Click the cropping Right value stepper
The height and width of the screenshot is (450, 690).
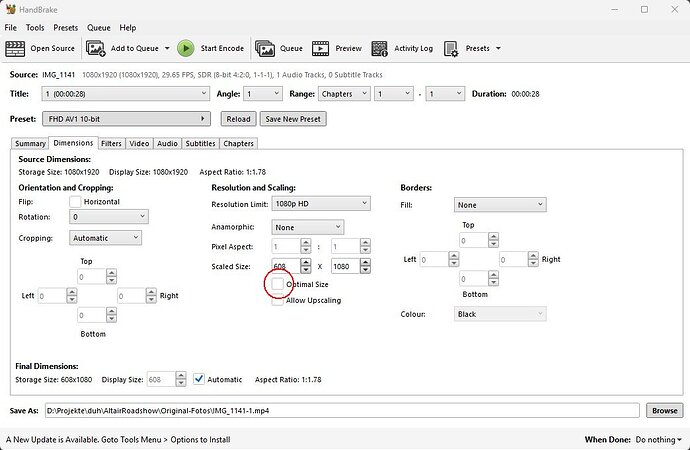[x=151, y=296]
